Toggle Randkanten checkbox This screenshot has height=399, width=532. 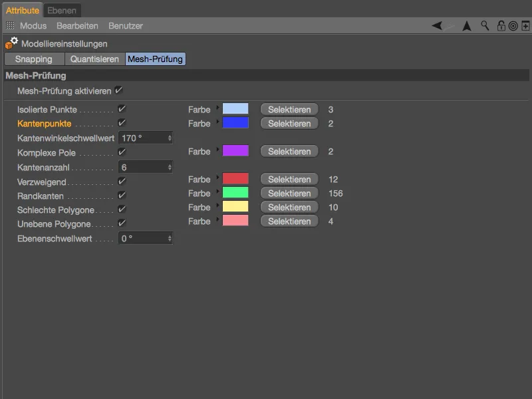point(122,196)
